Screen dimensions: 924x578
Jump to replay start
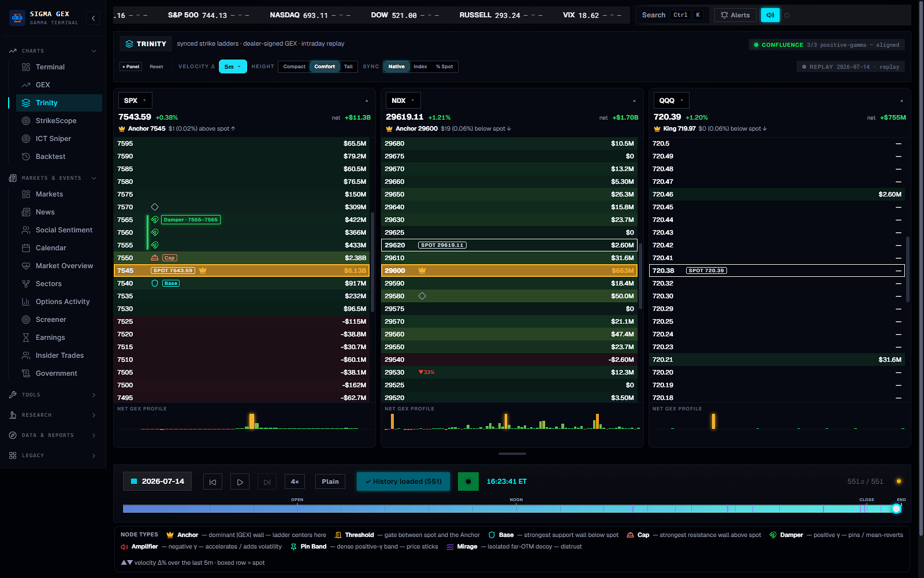click(x=213, y=481)
